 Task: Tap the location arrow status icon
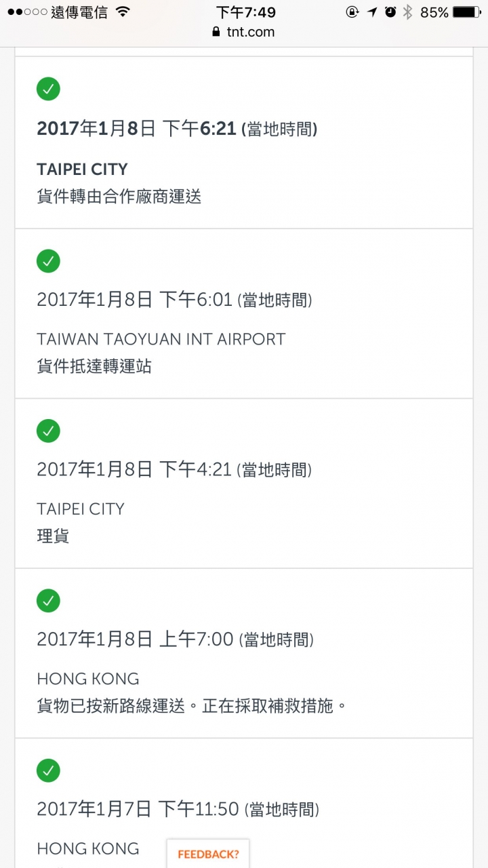[x=372, y=12]
